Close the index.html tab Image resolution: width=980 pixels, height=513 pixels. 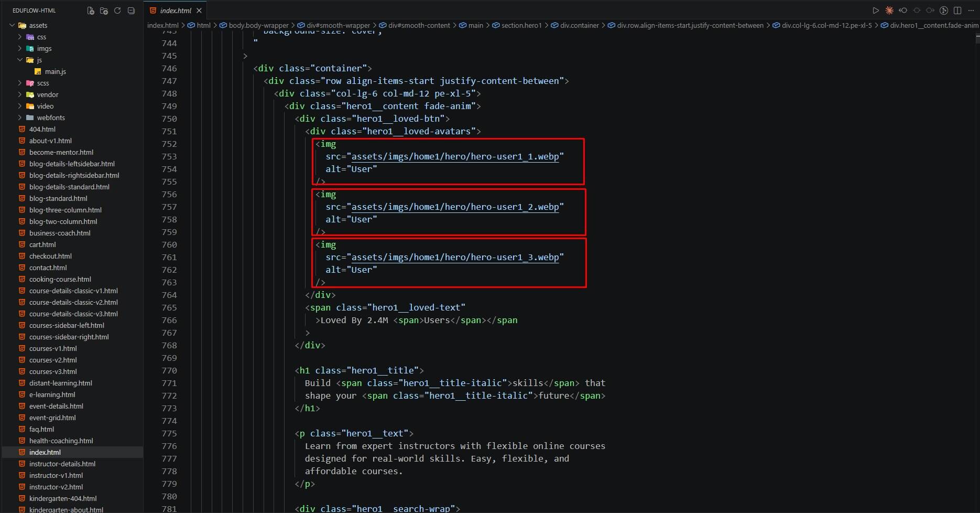coord(199,10)
